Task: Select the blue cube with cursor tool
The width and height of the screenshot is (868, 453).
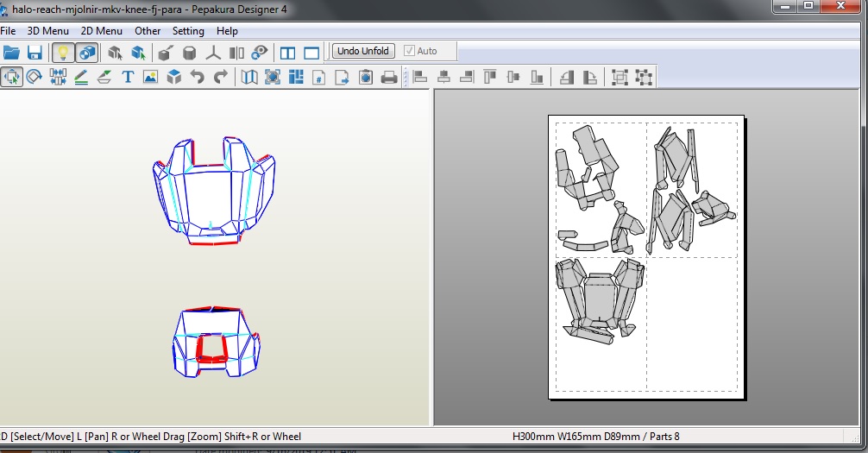Action: (138, 53)
